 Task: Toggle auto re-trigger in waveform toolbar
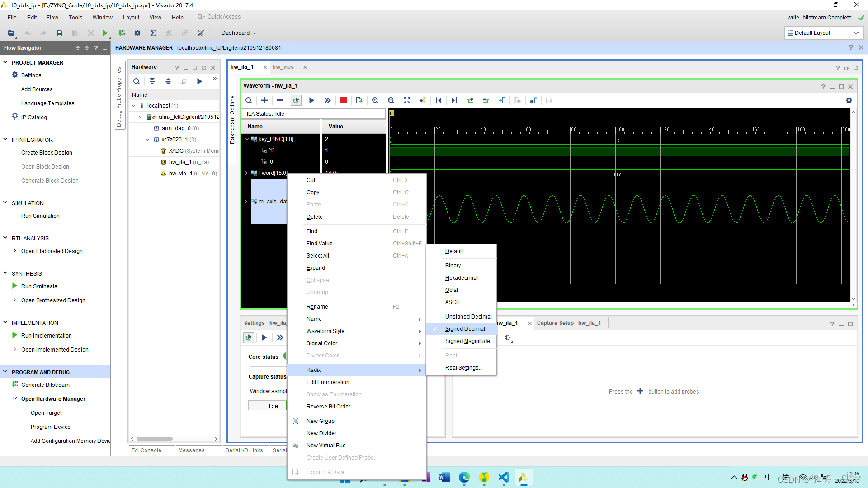point(296,100)
